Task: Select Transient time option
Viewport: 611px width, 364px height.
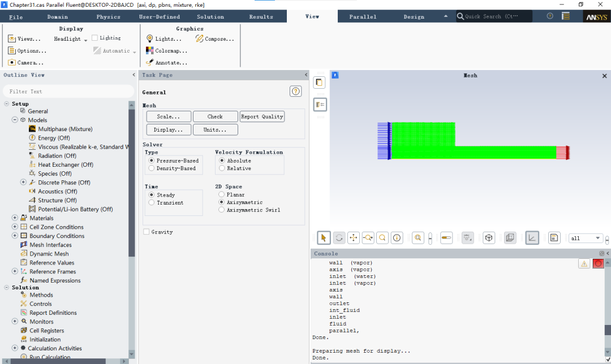Action: [152, 202]
